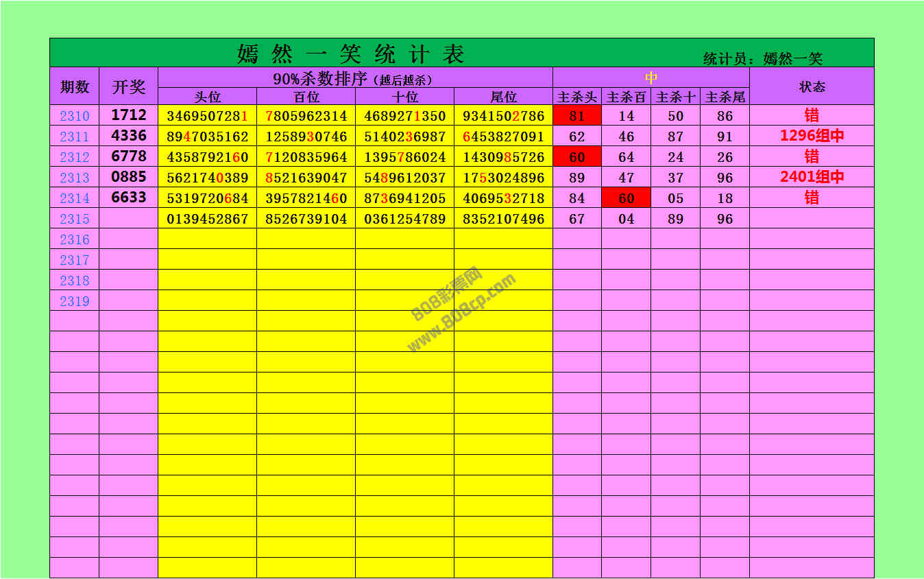The height and width of the screenshot is (579, 924).
Task: Select the 嫣然一笑统计表 title
Action: pyautogui.click(x=350, y=54)
